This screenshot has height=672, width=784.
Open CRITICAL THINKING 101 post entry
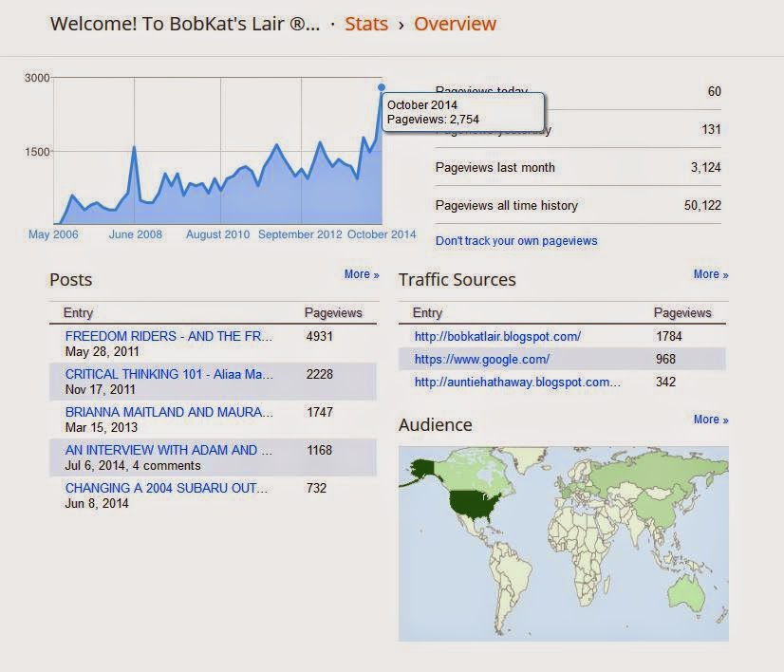[169, 374]
